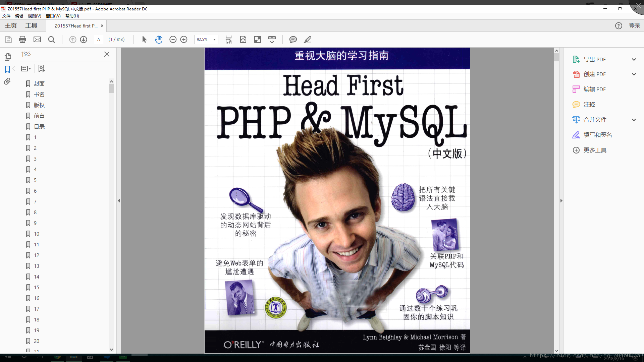644x362 pixels.
Task: Click document scrollbar down arrow
Action: pyautogui.click(x=556, y=351)
